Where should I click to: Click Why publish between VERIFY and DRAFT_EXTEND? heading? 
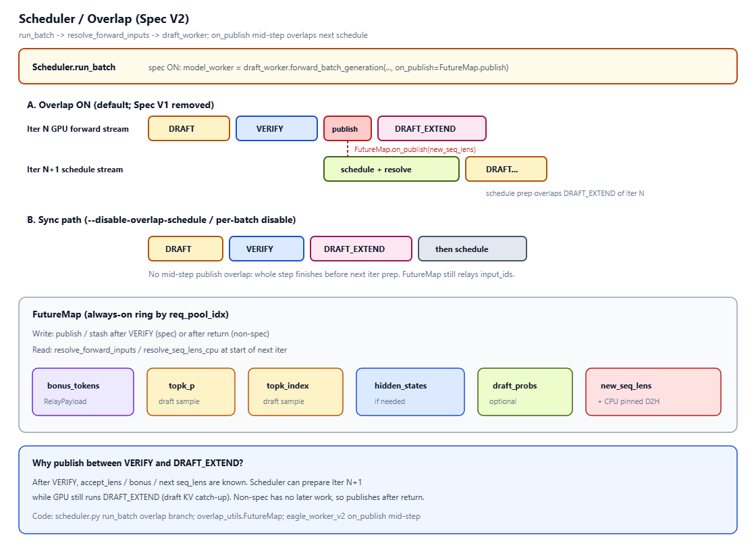138,463
